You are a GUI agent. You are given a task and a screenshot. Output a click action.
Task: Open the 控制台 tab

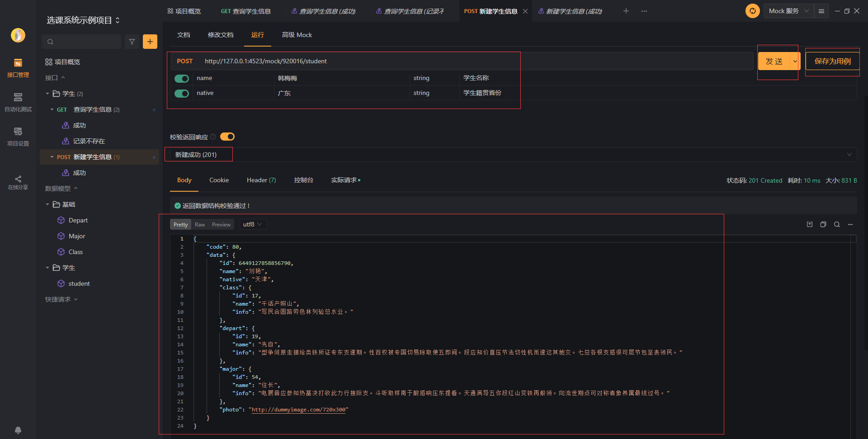[x=303, y=180]
